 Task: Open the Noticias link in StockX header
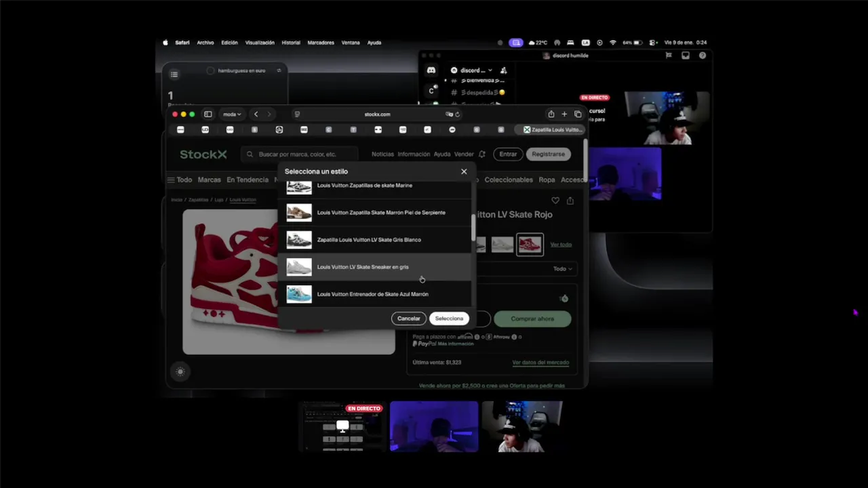tap(382, 155)
